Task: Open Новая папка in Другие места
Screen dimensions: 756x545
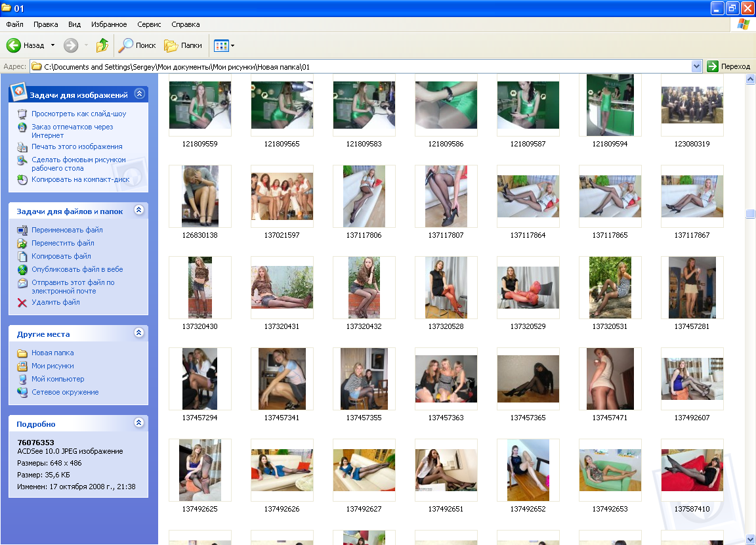Action: [x=52, y=353]
